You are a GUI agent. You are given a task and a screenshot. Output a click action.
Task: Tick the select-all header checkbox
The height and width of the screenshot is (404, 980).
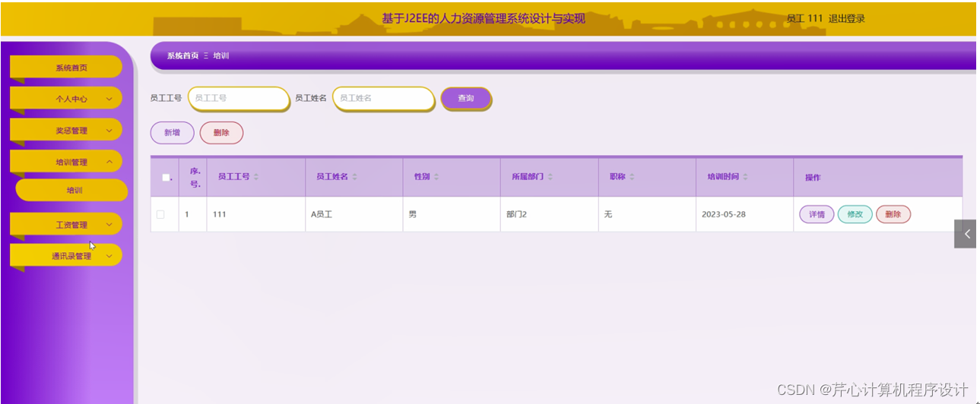click(x=166, y=178)
